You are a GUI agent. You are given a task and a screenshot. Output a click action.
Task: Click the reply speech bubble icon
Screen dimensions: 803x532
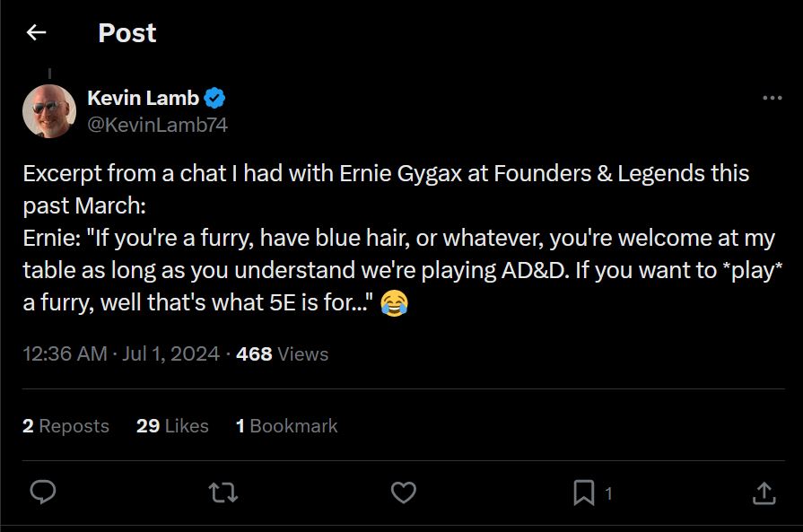(x=43, y=492)
